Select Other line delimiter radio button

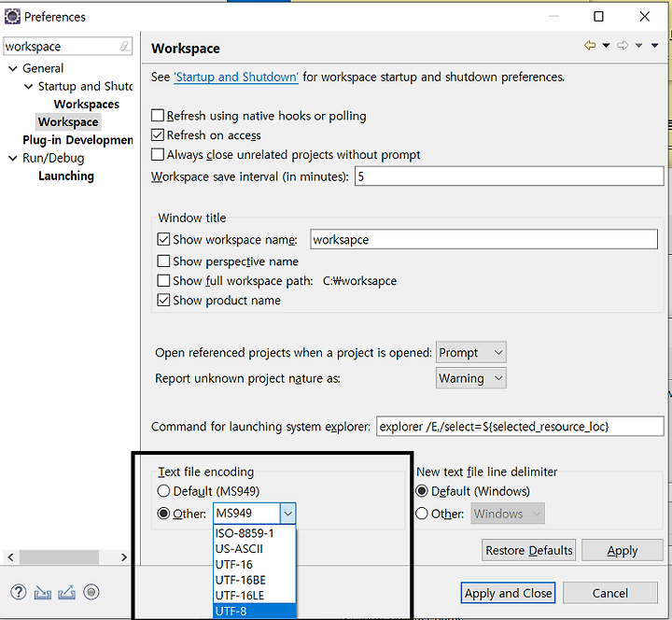[x=422, y=514]
